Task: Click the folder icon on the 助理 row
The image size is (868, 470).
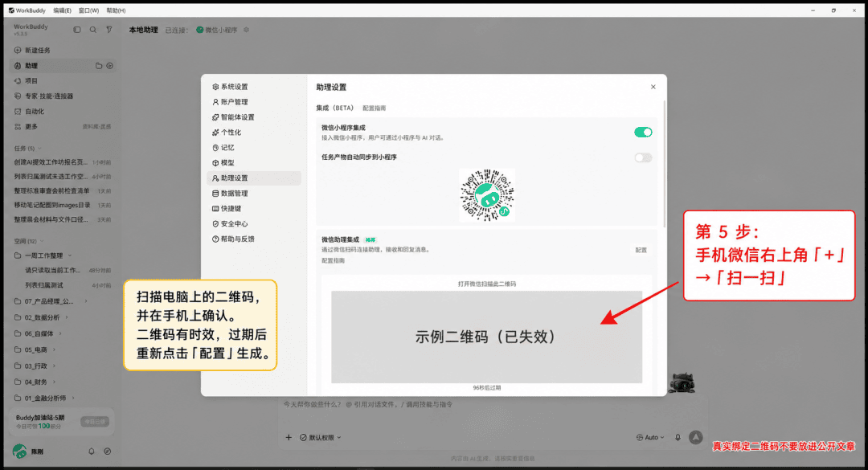Action: pyautogui.click(x=99, y=66)
